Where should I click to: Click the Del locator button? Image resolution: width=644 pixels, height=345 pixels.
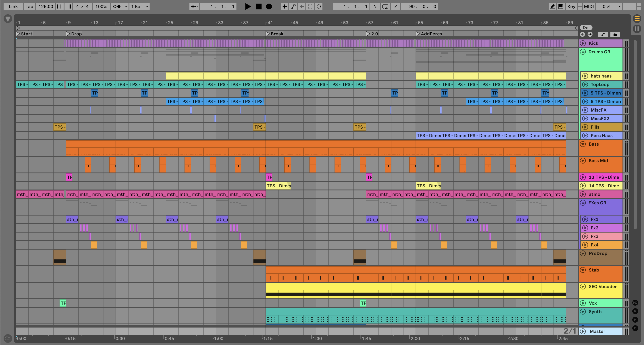pyautogui.click(x=586, y=28)
